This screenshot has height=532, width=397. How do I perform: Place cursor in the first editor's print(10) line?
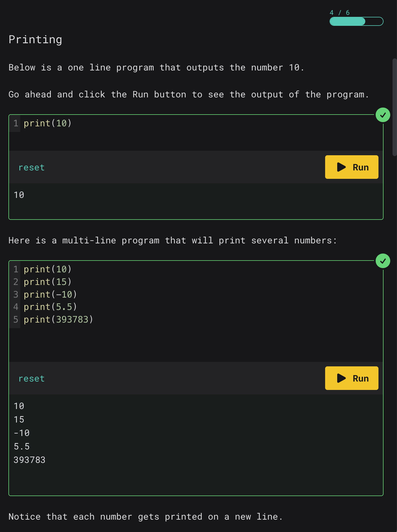coord(47,123)
